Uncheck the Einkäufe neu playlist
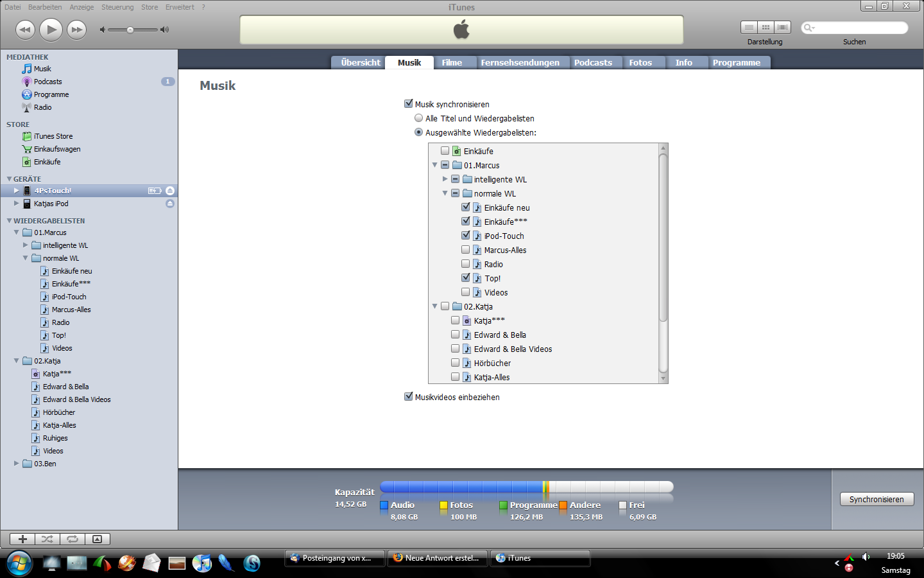Viewport: 924px width, 578px height. coord(466,207)
